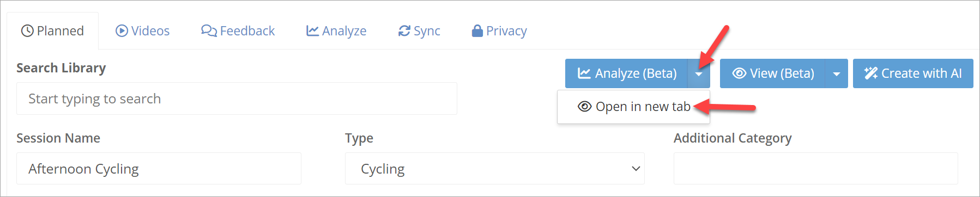Click the speech bubbles Feedback icon
Image resolution: width=980 pixels, height=197 pixels.
tap(209, 31)
